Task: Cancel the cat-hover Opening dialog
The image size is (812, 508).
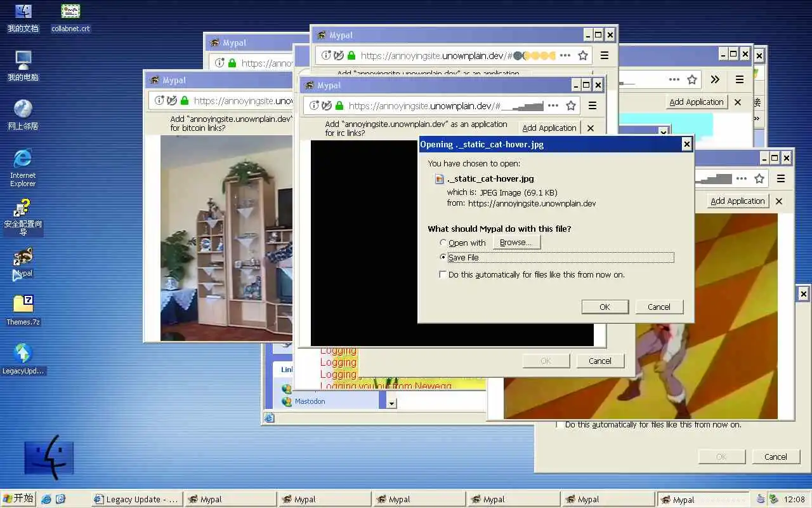Action: [659, 307]
